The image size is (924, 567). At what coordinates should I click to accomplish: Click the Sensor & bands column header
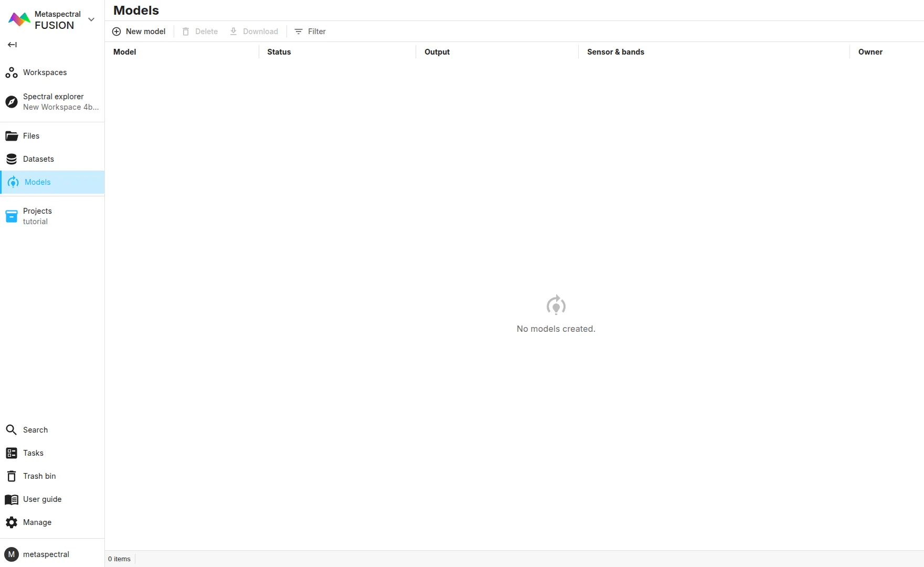[615, 52]
